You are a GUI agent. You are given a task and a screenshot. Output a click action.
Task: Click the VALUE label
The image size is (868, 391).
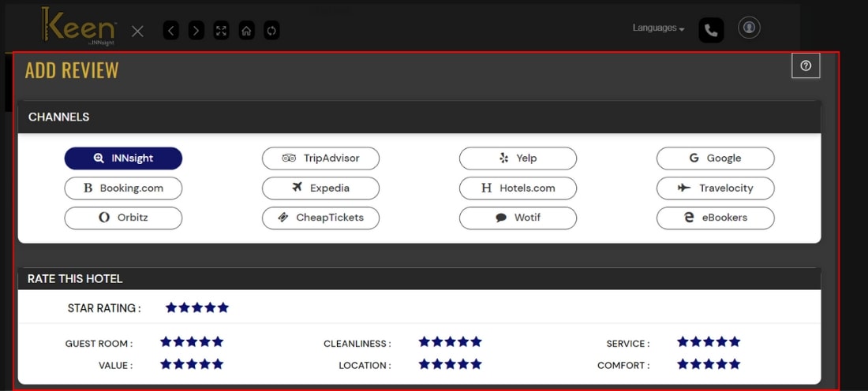coord(116,366)
